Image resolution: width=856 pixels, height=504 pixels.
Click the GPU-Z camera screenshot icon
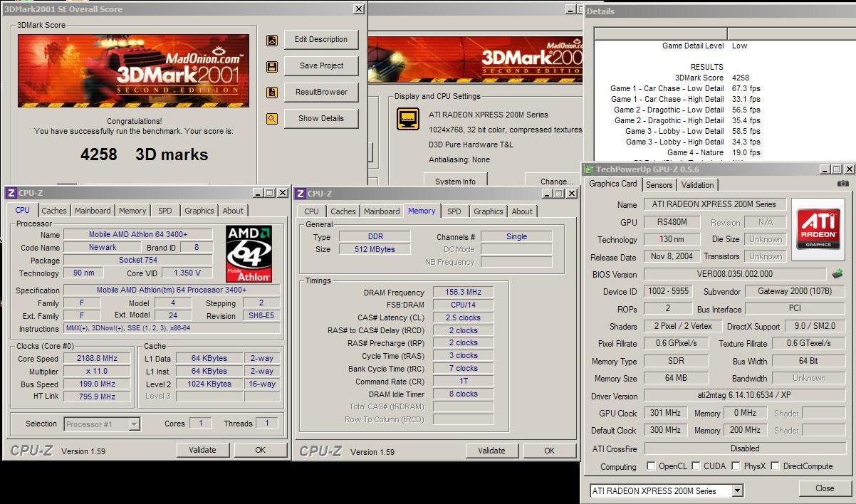point(843,184)
